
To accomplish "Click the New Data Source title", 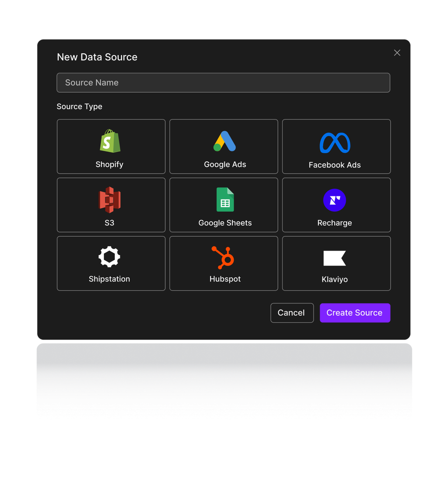I will [97, 57].
